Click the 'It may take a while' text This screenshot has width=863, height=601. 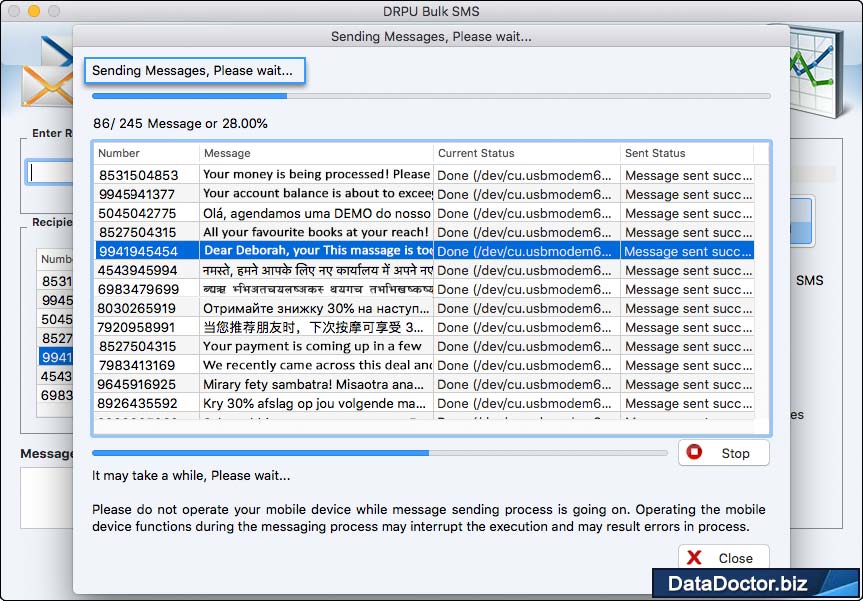click(x=191, y=476)
